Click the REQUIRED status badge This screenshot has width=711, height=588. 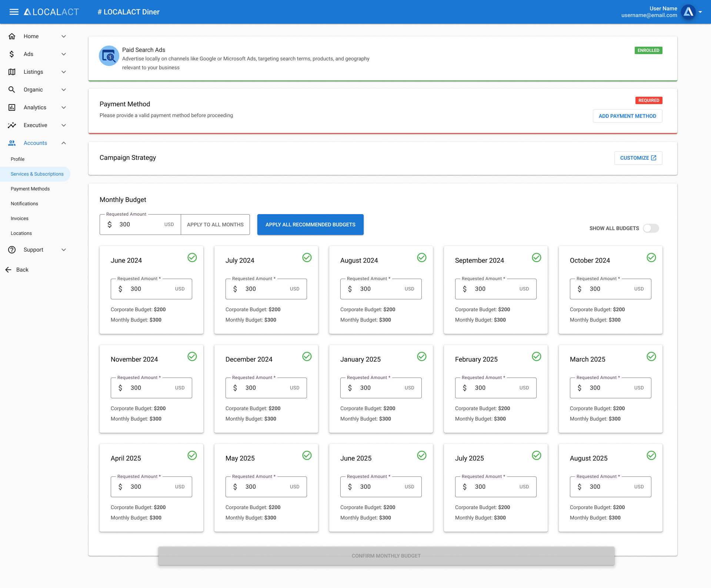649,100
